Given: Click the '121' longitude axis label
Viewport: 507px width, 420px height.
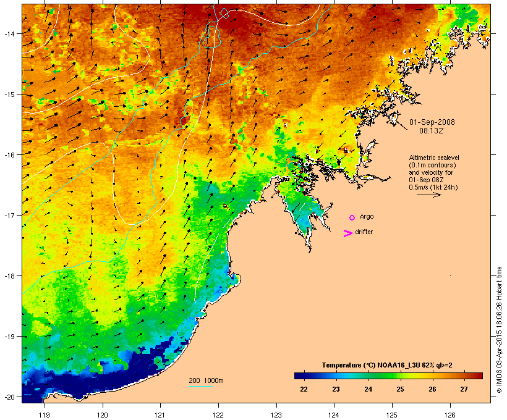Looking at the screenshot, I should 160,415.
